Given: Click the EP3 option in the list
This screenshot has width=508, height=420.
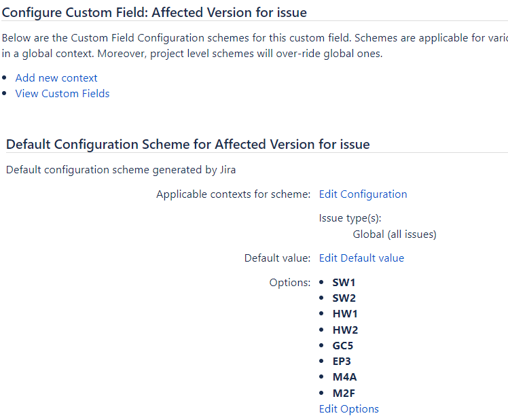Looking at the screenshot, I should [342, 362].
